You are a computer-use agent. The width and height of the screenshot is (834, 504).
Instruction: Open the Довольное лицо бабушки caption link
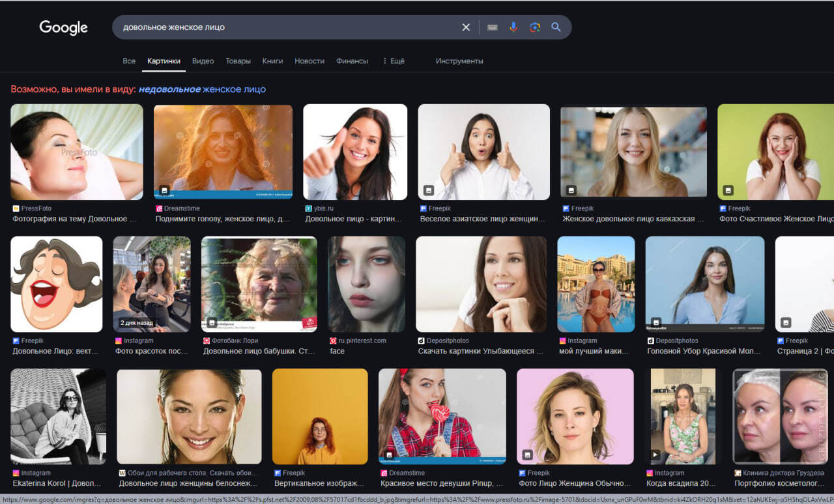point(258,351)
